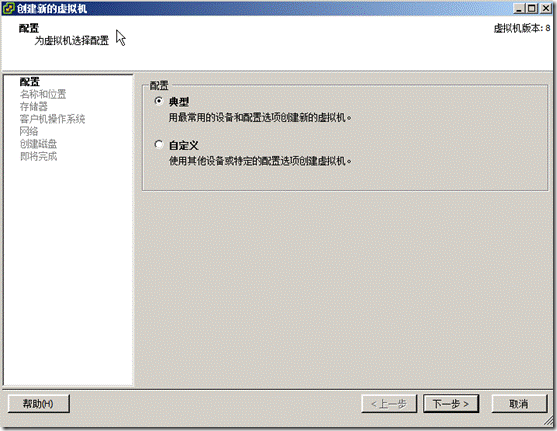
Task: Open the 创建磁盘 wizard step
Action: 38,144
